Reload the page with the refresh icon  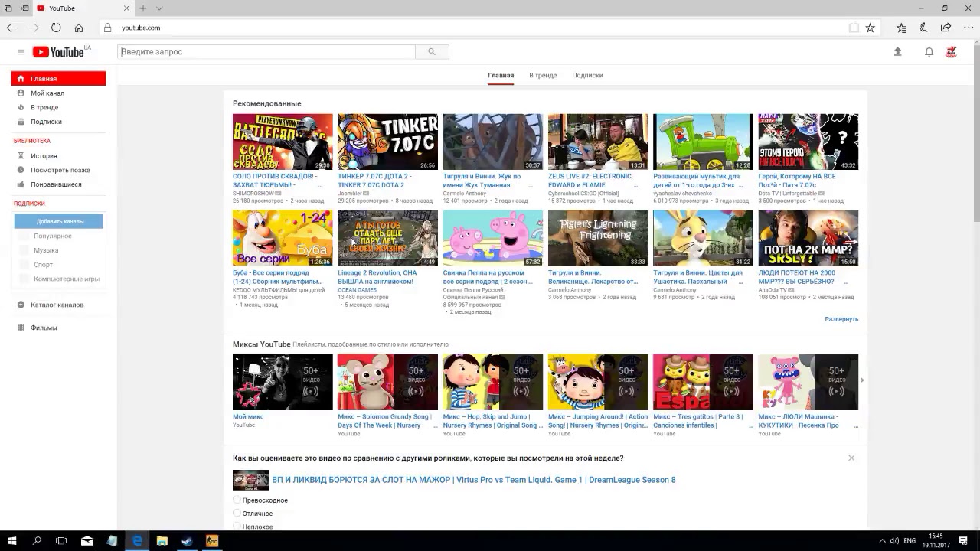coord(56,28)
